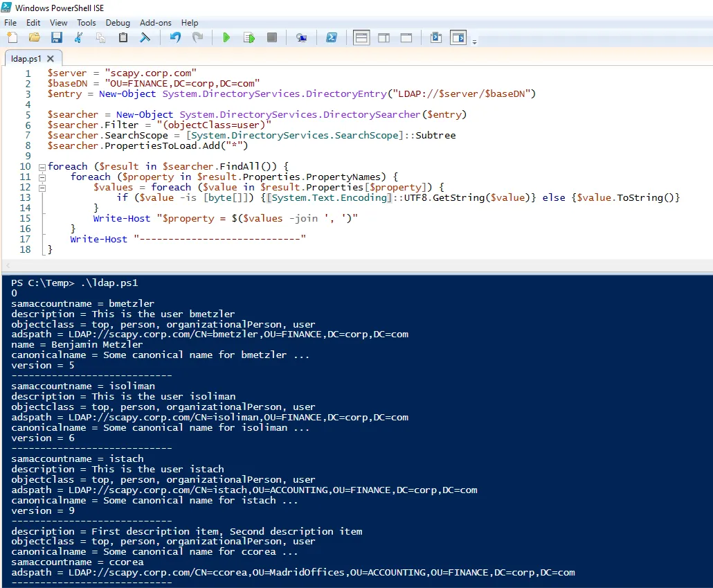Screen dimensions: 713x588
Task: Open toolbar overflow options arrow
Action: pyautogui.click(x=474, y=42)
